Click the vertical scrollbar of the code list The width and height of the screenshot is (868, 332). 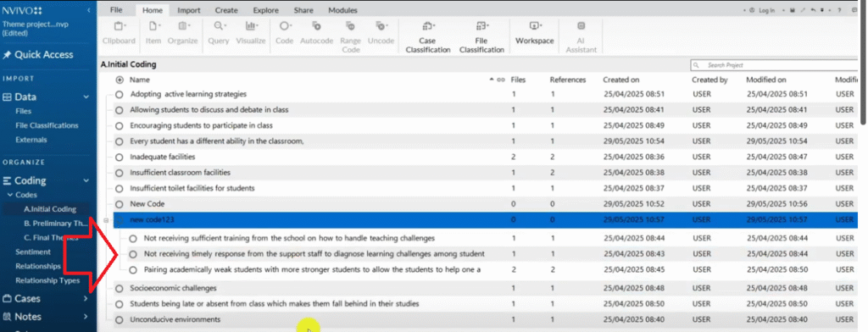tap(864, 64)
